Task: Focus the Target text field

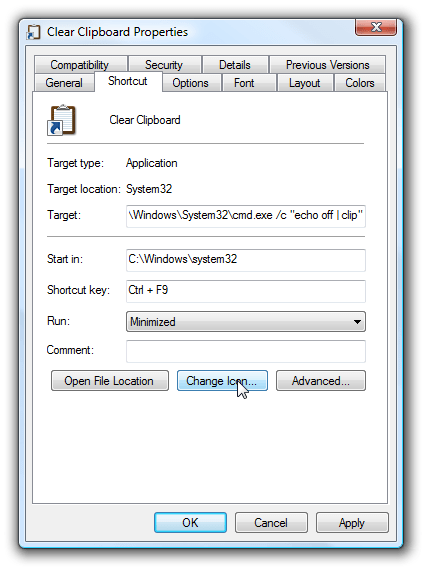Action: point(245,216)
